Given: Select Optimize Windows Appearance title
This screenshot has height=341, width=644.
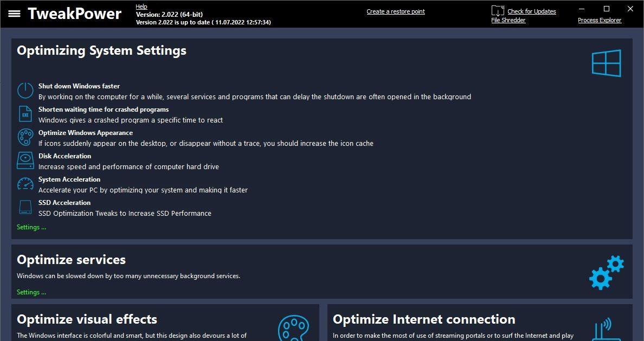Looking at the screenshot, I should pos(86,133).
